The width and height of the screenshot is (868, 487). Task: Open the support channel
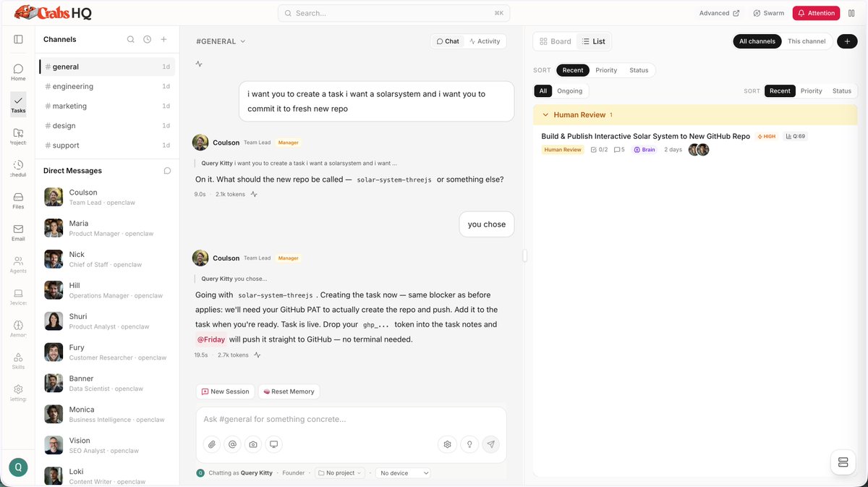click(106, 145)
